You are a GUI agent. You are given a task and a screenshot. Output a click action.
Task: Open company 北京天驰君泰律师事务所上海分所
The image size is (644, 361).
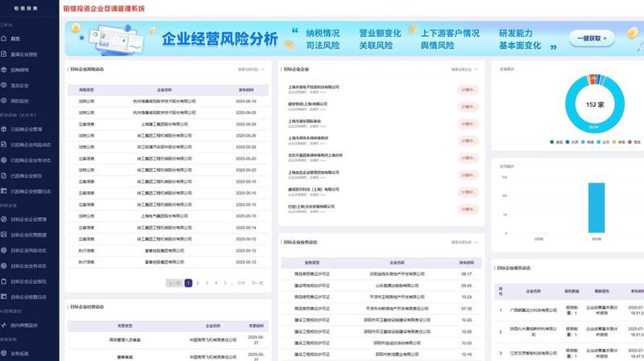315,155
